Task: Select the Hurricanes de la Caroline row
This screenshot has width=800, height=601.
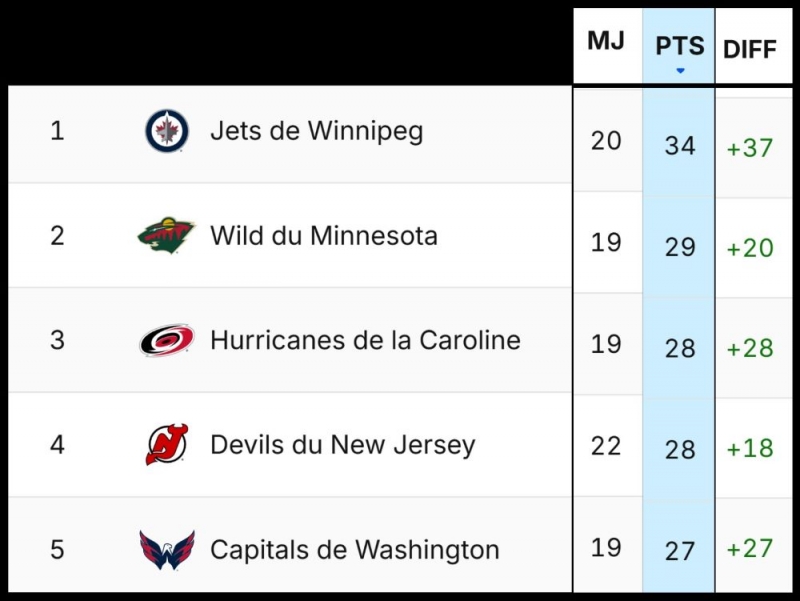Action: [360, 340]
